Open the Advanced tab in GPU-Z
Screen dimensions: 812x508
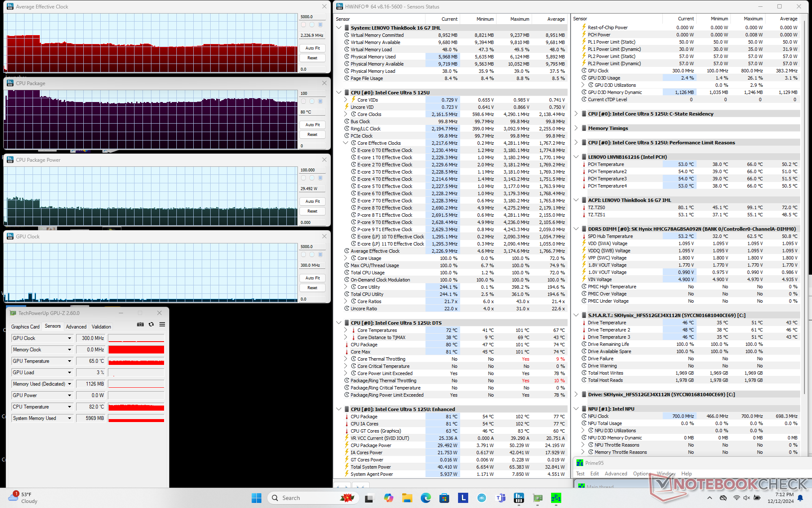(x=76, y=326)
